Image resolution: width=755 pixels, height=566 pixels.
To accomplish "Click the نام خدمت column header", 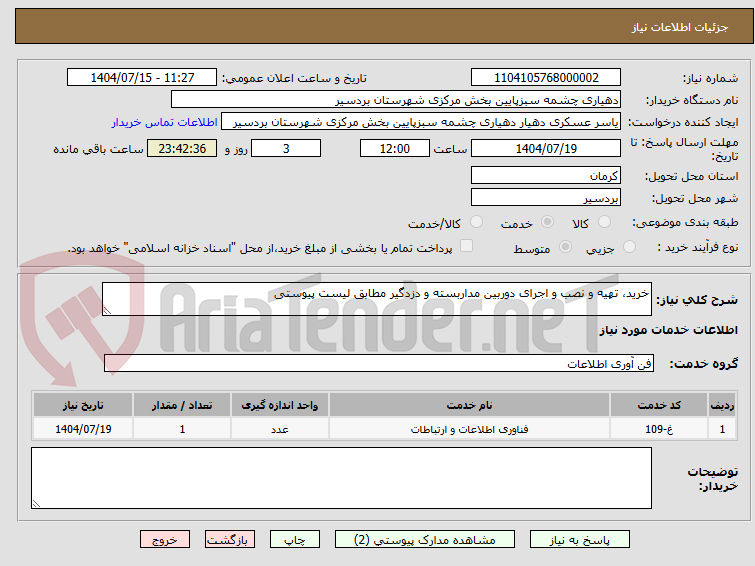I will 469,405.
